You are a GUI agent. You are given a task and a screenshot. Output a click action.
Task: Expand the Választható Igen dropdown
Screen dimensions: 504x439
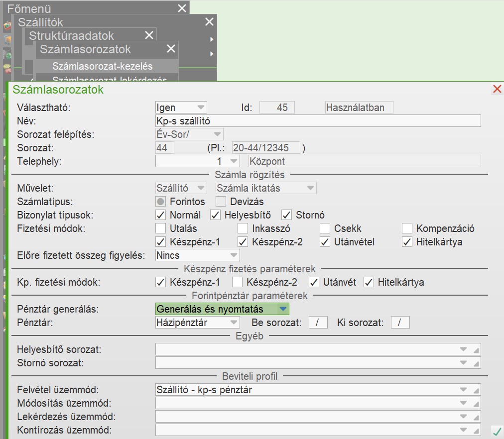[x=200, y=108]
